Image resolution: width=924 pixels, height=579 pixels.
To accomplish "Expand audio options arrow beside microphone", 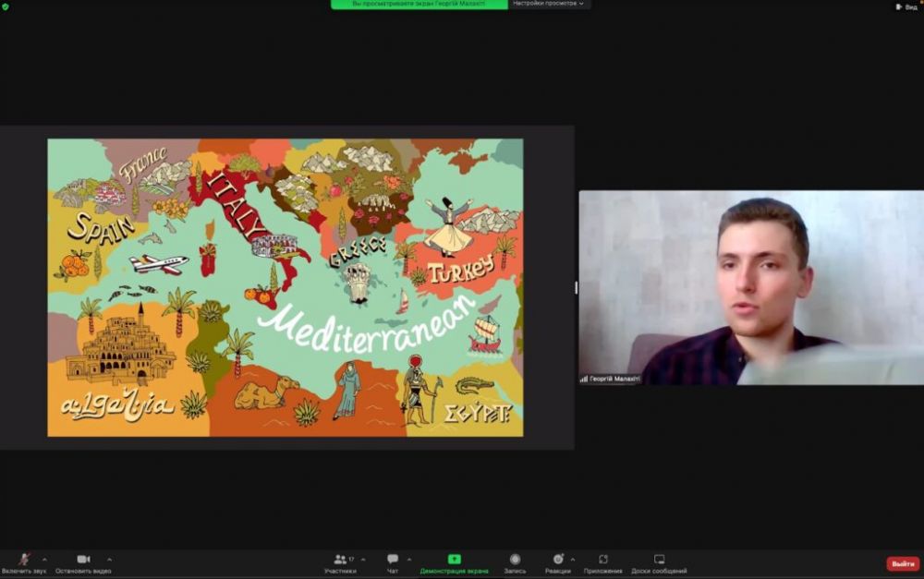I will point(44,559).
